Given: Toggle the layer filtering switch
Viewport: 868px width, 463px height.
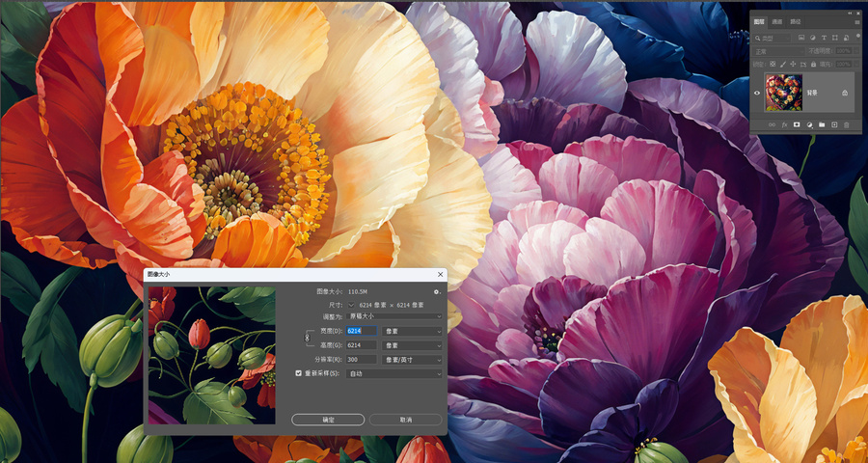Looking at the screenshot, I should [858, 36].
